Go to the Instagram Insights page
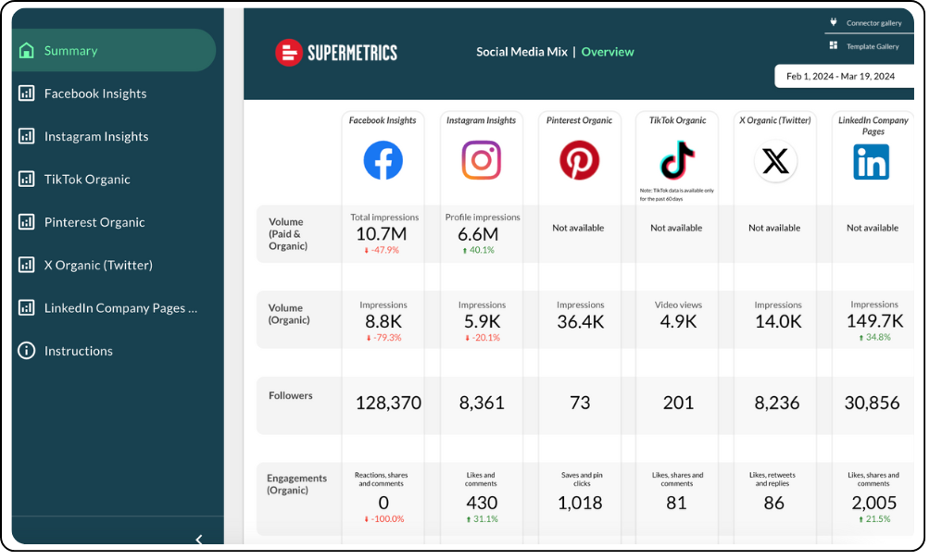The height and width of the screenshot is (560, 942). (x=96, y=136)
